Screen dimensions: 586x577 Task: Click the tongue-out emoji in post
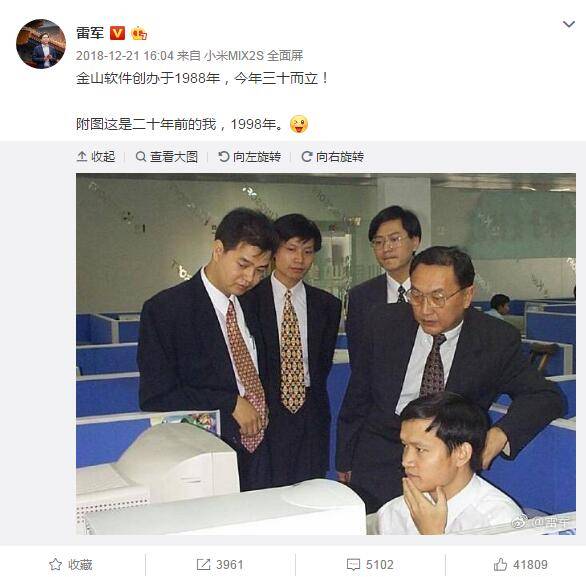[299, 124]
